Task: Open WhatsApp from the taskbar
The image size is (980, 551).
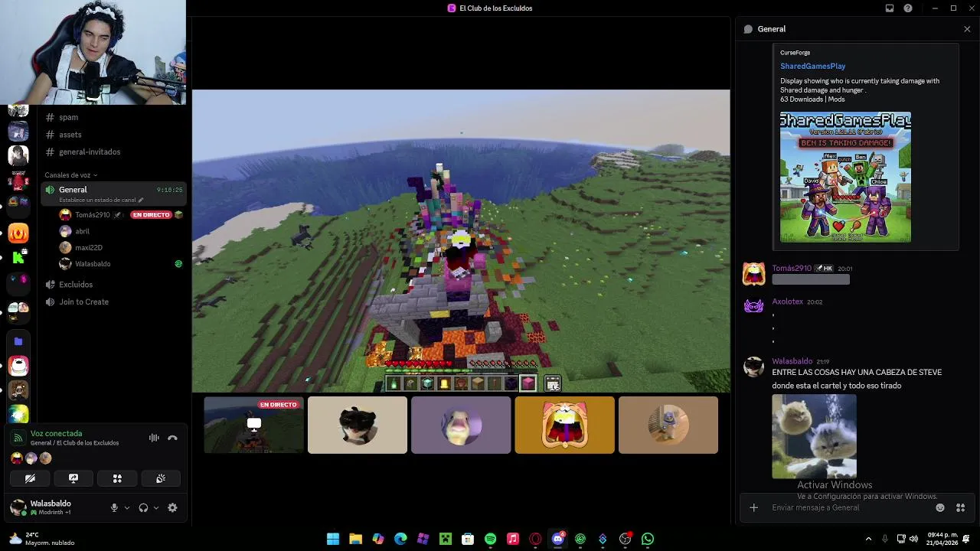Action: [648, 539]
